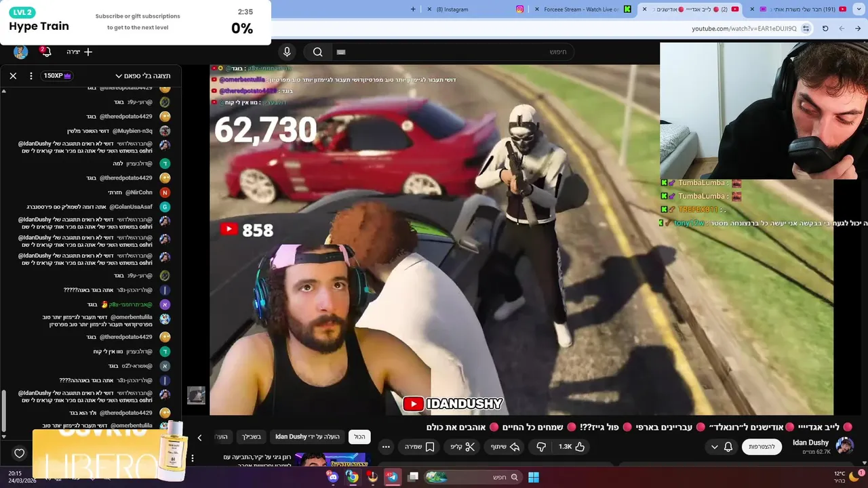Viewport: 868px width, 488px height.
Task: Close the live chat panel with the X
Action: [x=13, y=76]
